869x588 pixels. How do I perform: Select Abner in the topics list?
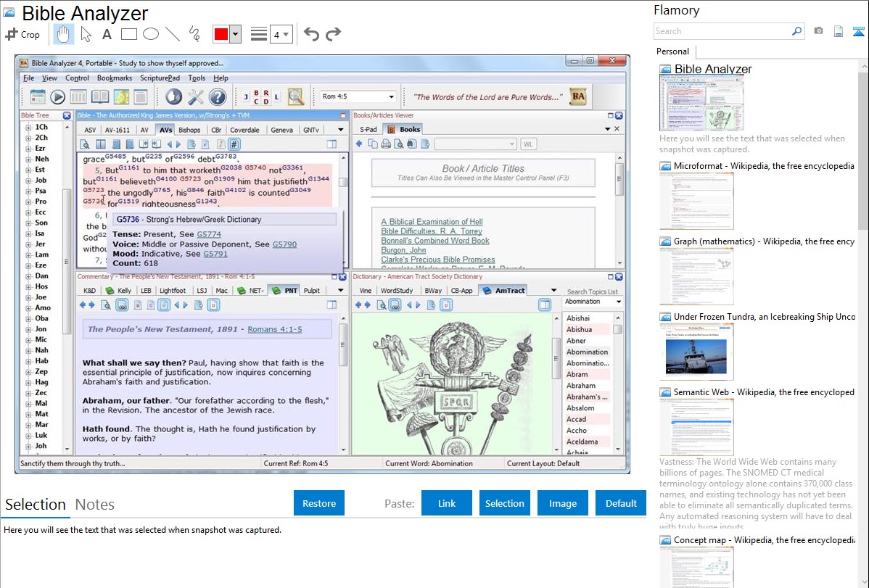point(577,341)
